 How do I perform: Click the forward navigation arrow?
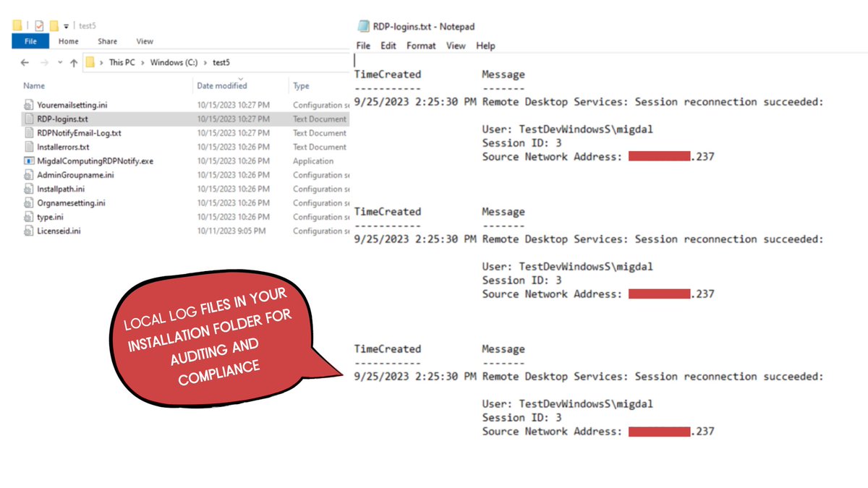(x=43, y=63)
